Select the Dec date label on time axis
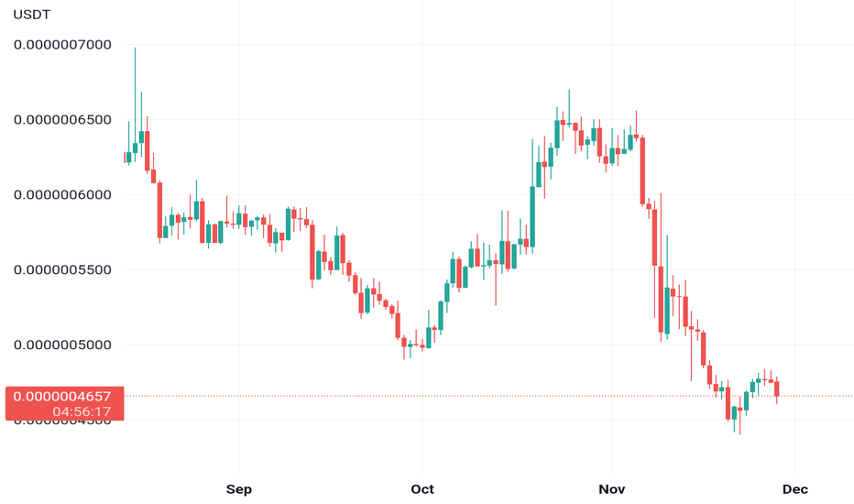This screenshot has width=854, height=504. coord(795,489)
